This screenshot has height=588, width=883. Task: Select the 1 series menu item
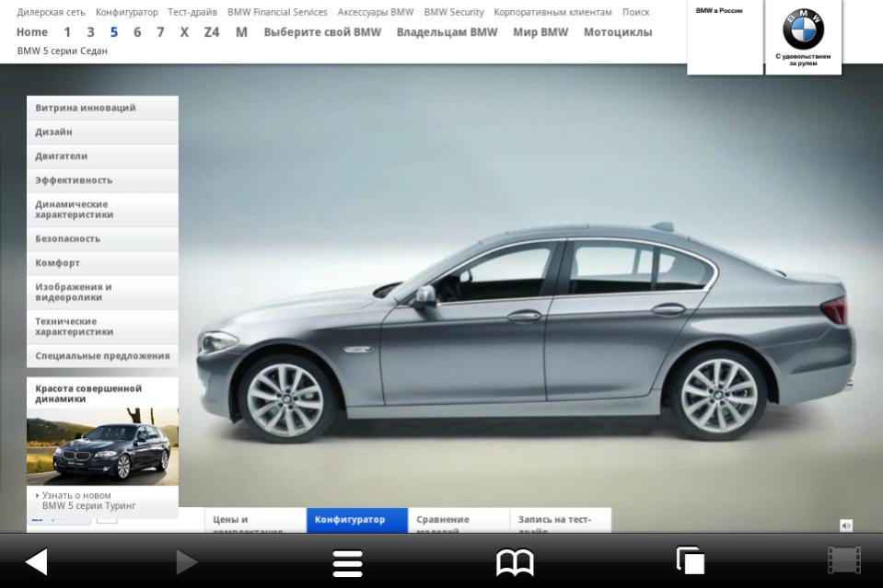pyautogui.click(x=67, y=32)
